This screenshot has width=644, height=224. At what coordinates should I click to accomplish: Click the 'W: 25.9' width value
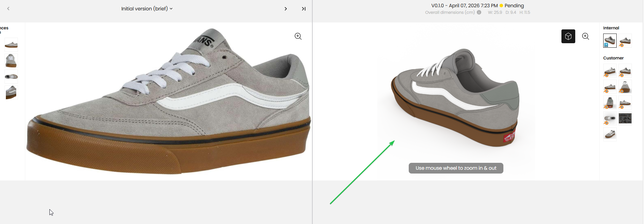point(495,12)
